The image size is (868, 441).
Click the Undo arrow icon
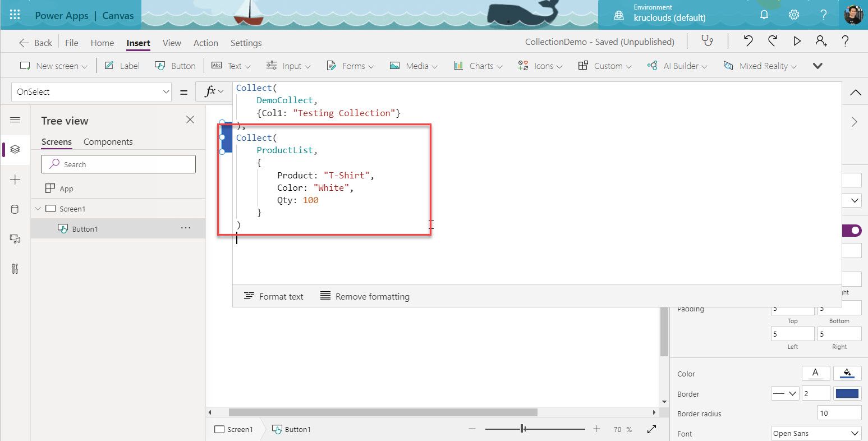point(748,42)
